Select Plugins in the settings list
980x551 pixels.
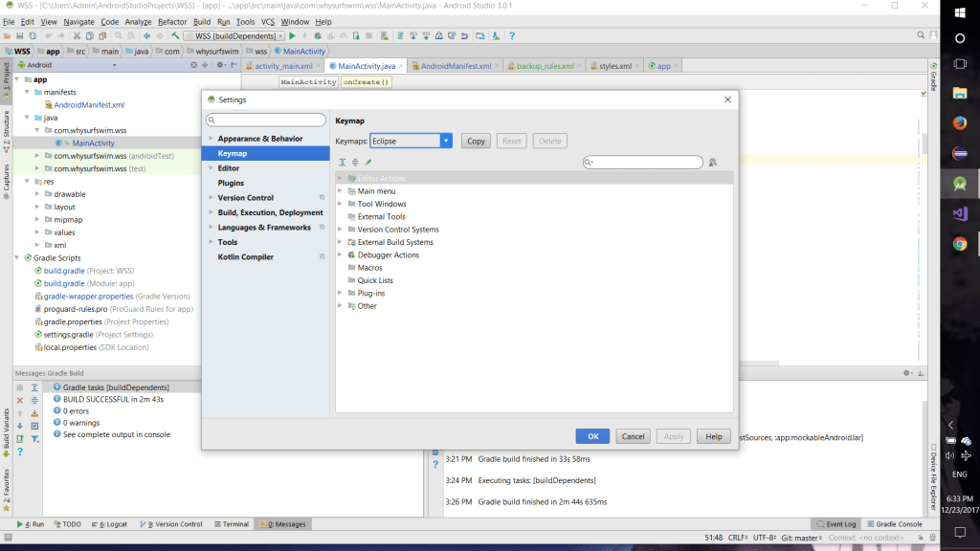tap(231, 183)
